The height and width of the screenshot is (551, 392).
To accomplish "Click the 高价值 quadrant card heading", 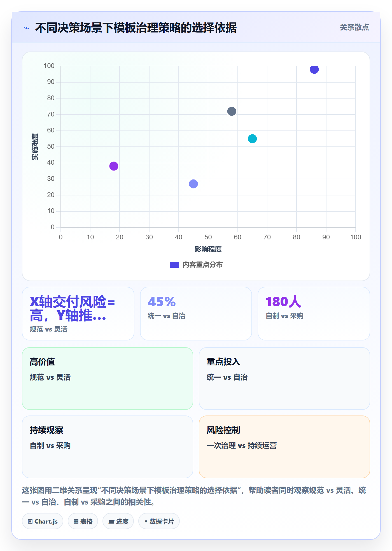I will click(42, 362).
